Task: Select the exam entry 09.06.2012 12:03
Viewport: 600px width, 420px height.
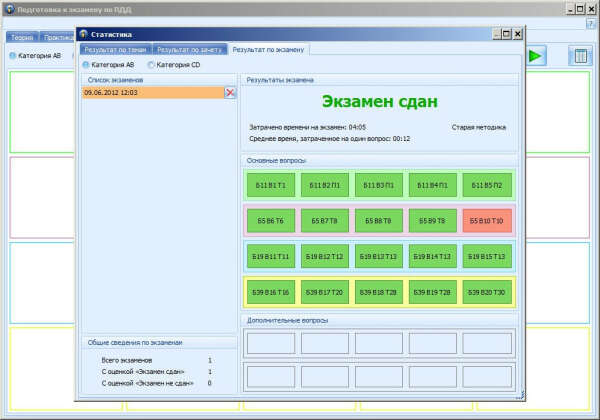Action: point(153,93)
